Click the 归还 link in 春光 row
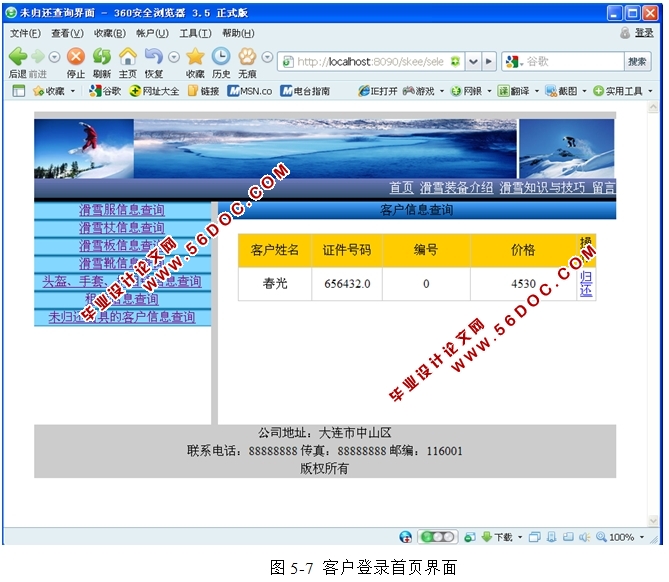This screenshot has width=669, height=582. tap(586, 284)
